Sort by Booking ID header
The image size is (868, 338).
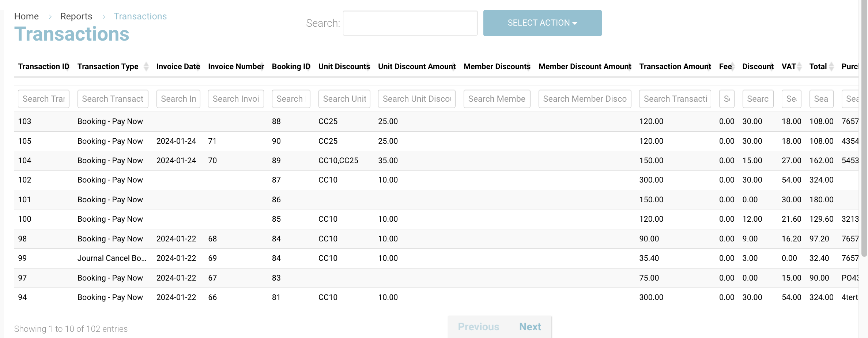tap(291, 67)
